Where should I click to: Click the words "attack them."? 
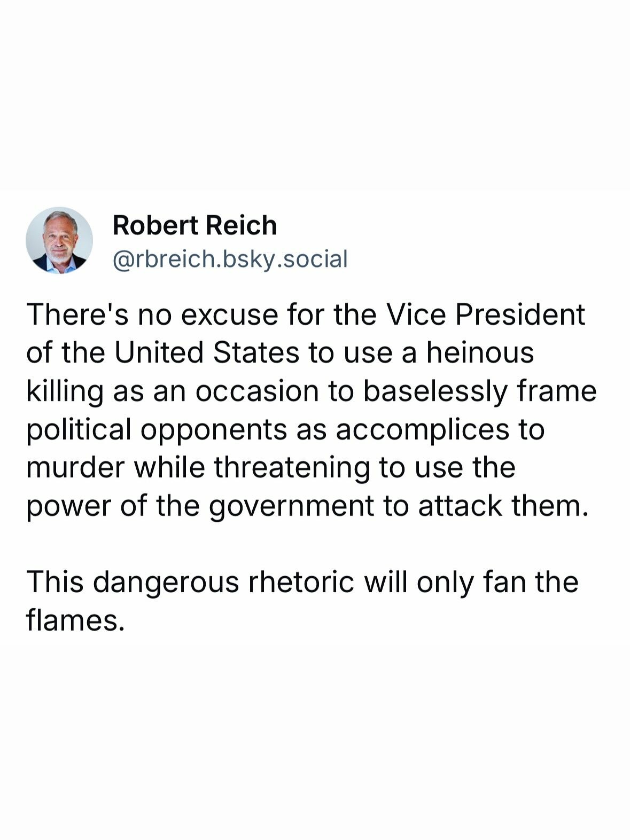pos(503,506)
